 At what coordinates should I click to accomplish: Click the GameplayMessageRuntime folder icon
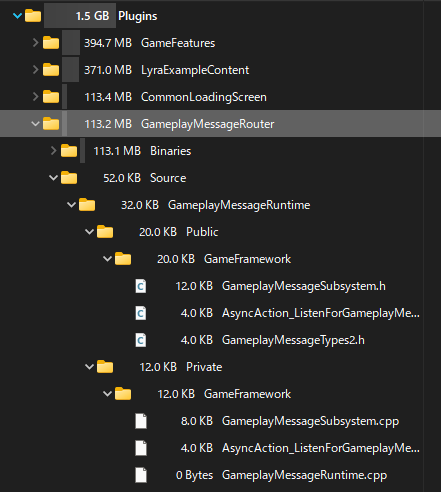point(87,205)
